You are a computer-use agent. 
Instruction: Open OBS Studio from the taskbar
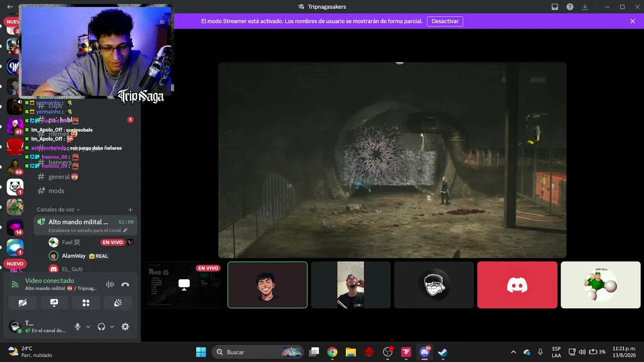(387, 352)
